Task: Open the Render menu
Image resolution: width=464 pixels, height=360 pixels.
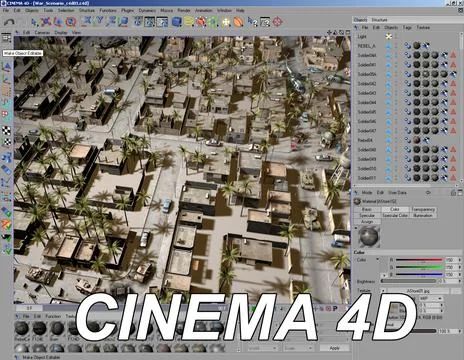Action: click(x=184, y=11)
